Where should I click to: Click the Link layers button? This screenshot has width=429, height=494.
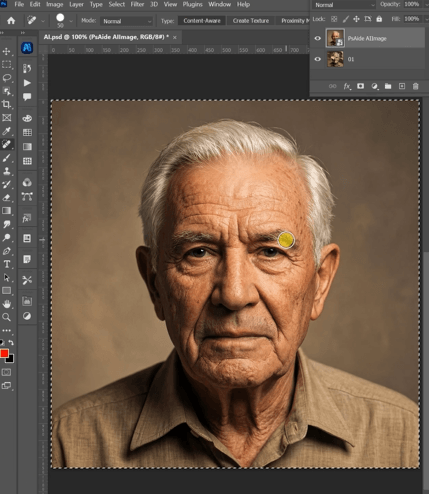click(332, 86)
